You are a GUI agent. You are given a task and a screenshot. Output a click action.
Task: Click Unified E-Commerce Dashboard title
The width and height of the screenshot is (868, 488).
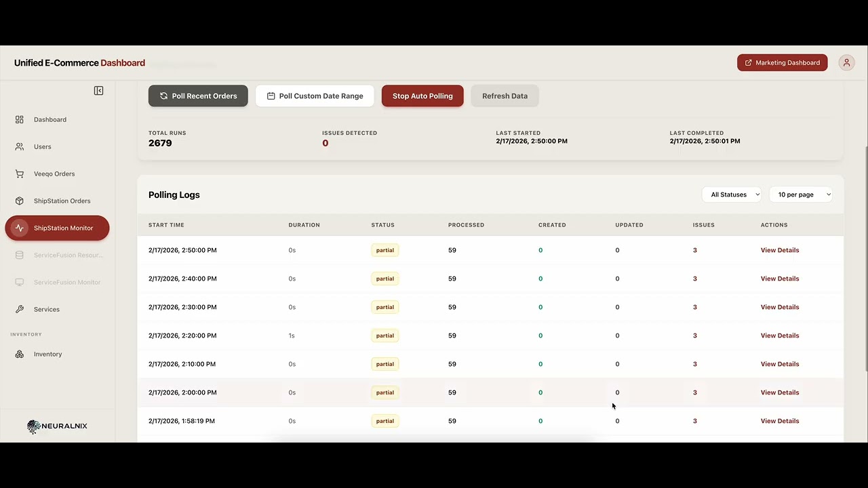(x=79, y=63)
